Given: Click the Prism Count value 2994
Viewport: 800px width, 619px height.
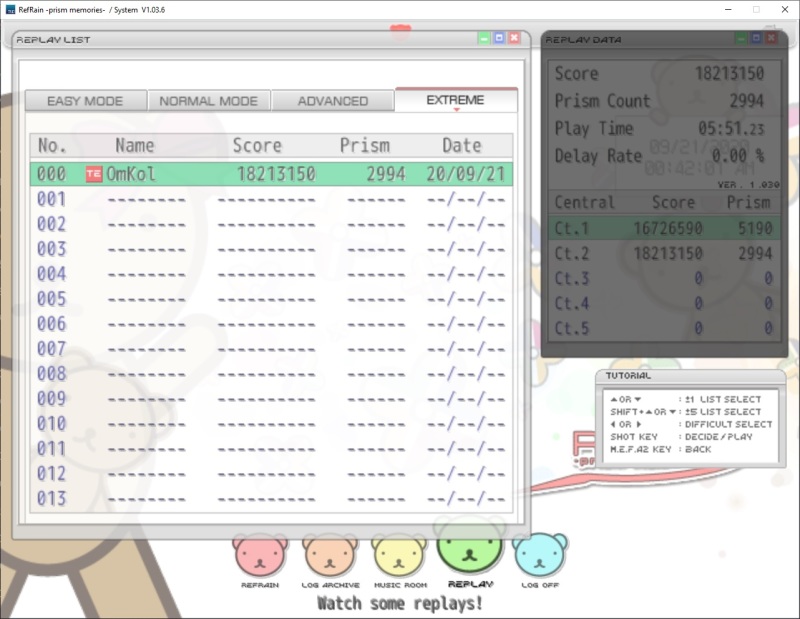Looking at the screenshot, I should pos(746,101).
